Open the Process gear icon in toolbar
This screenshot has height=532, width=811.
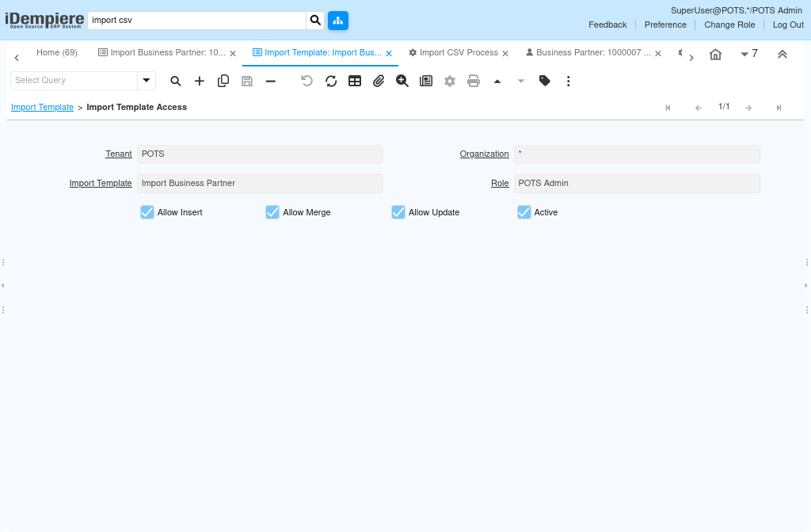450,82
